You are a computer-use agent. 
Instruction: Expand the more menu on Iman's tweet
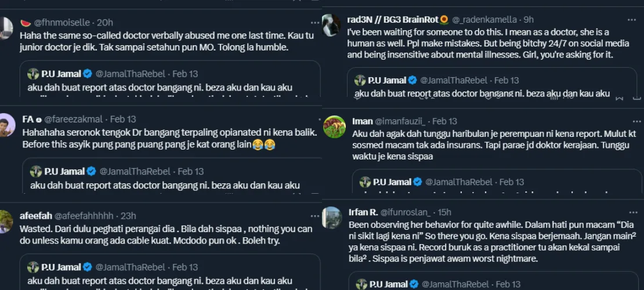(636, 121)
